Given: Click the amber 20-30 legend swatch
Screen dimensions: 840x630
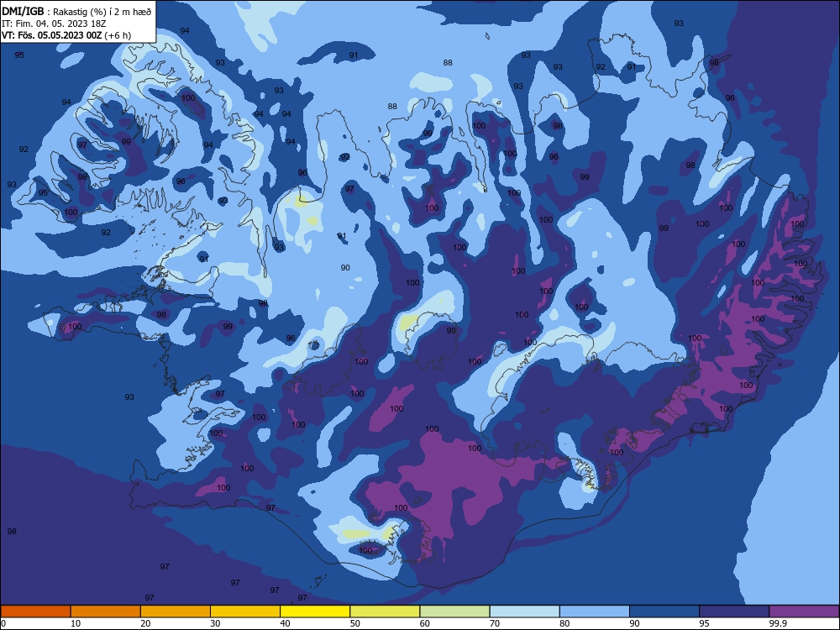Looking at the screenshot, I should point(176,612).
